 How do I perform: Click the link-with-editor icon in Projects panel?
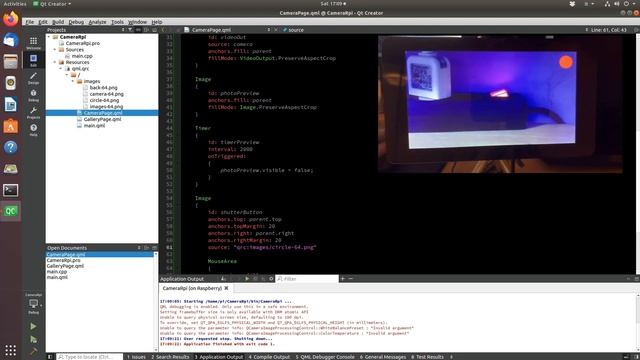[138, 30]
